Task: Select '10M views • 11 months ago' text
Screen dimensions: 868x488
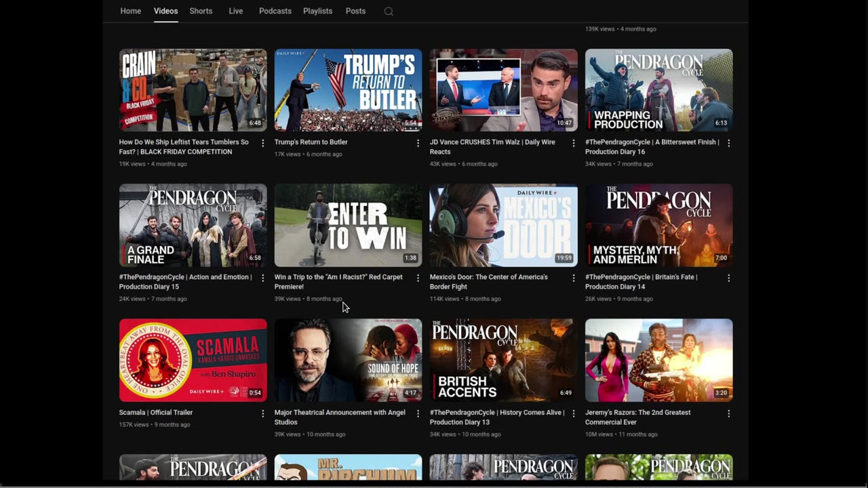Action: [622, 434]
